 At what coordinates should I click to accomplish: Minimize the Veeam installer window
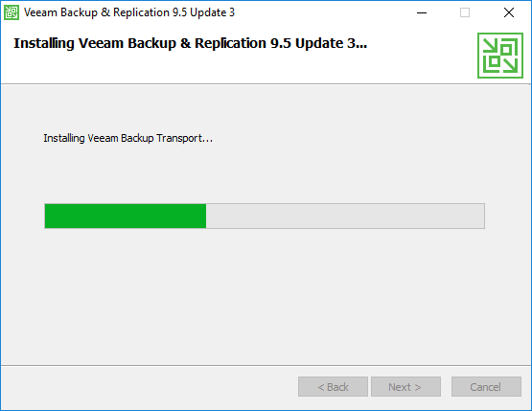pyautogui.click(x=422, y=12)
